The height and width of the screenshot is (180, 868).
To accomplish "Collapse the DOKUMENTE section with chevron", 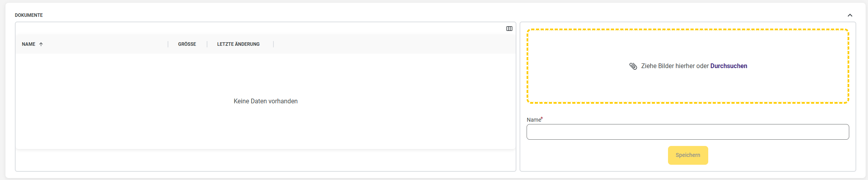I will [x=850, y=15].
